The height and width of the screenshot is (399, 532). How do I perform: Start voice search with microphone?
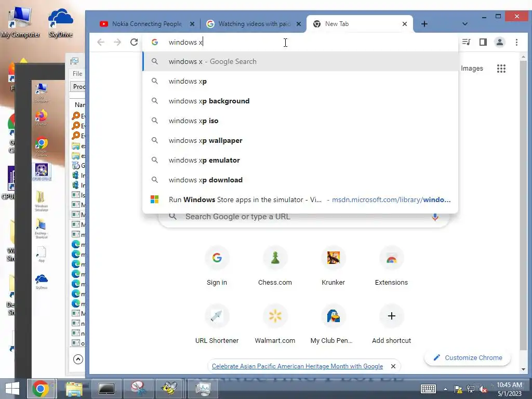pos(435,217)
